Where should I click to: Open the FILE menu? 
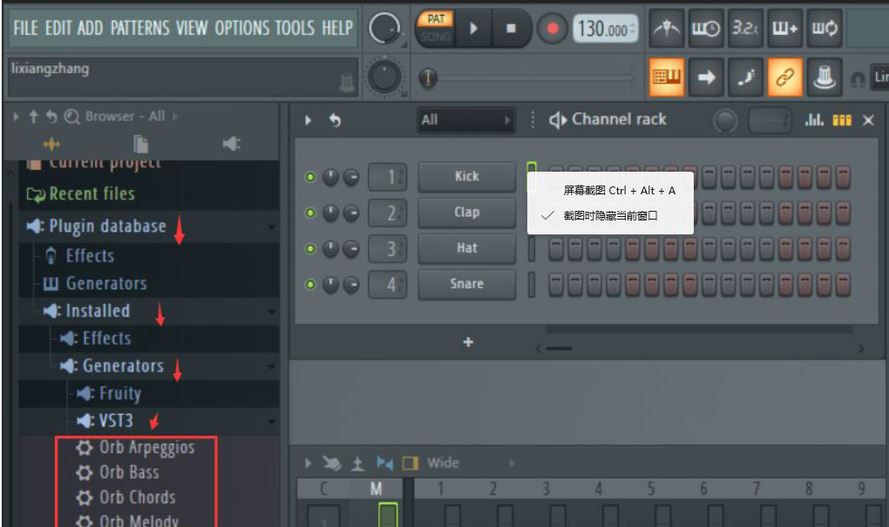coord(26,28)
